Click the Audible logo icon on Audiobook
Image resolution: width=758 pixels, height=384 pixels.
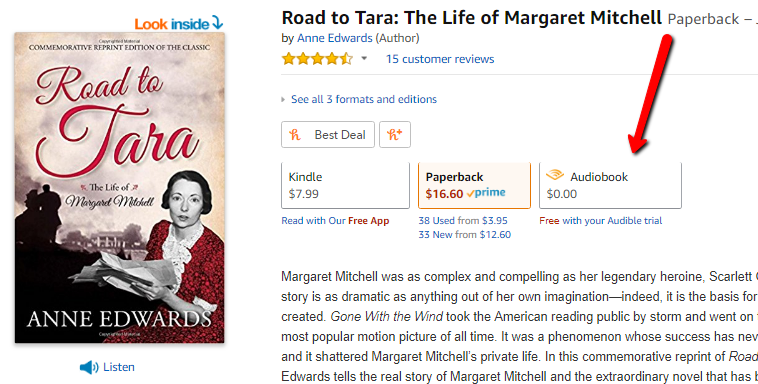(555, 175)
